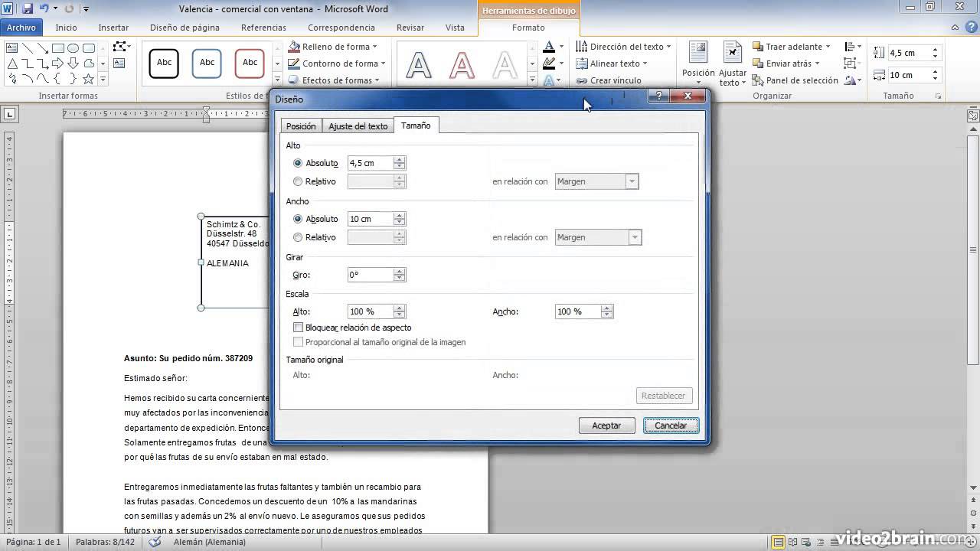The image size is (980, 551).
Task: Switch to Posición tab in dialog
Action: [301, 126]
